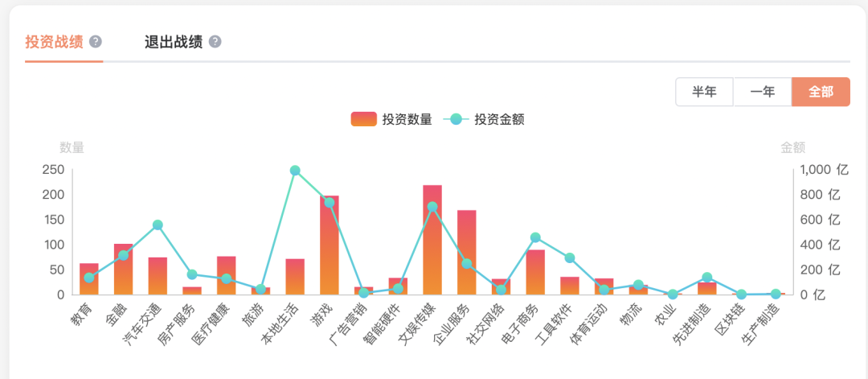Screen dimensions: 868x379
Task: Switch to 退出战绩 tab
Action: tap(174, 42)
